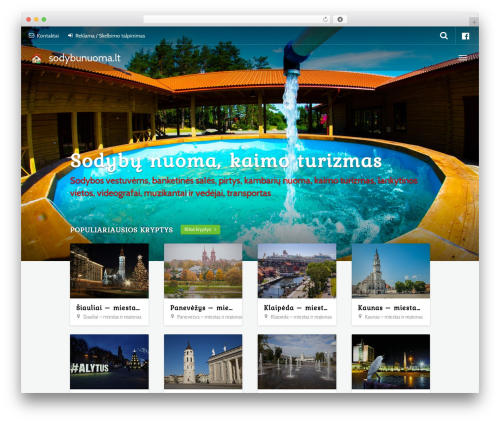Open the Kontaktai link
This screenshot has width=500, height=423.
click(48, 36)
